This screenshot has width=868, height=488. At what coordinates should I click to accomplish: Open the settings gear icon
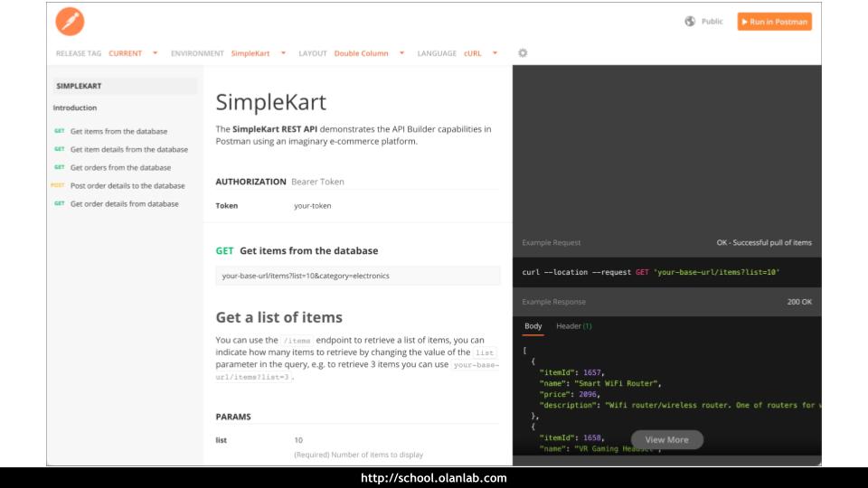coord(523,53)
